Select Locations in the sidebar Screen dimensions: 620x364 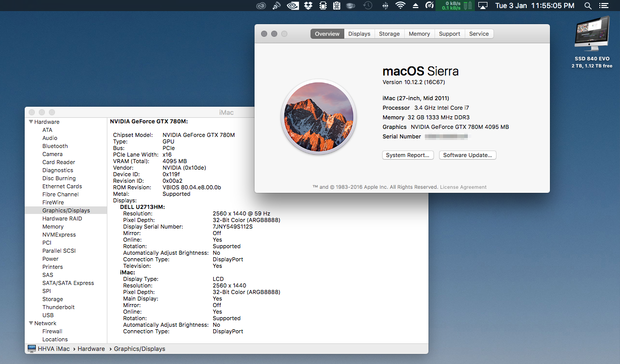55,339
